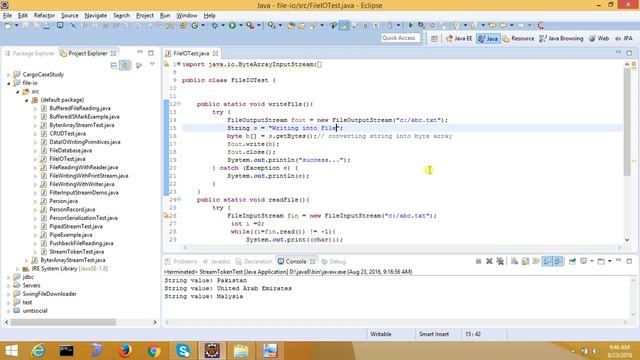
Task: Toggle Show Console When Standard Error Changes
Action: coord(558,261)
